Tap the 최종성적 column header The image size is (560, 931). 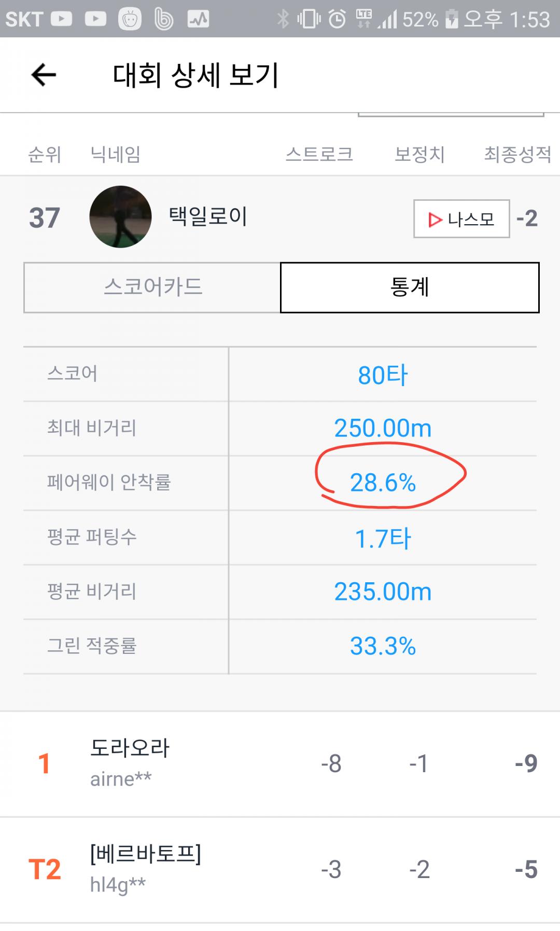pos(517,154)
